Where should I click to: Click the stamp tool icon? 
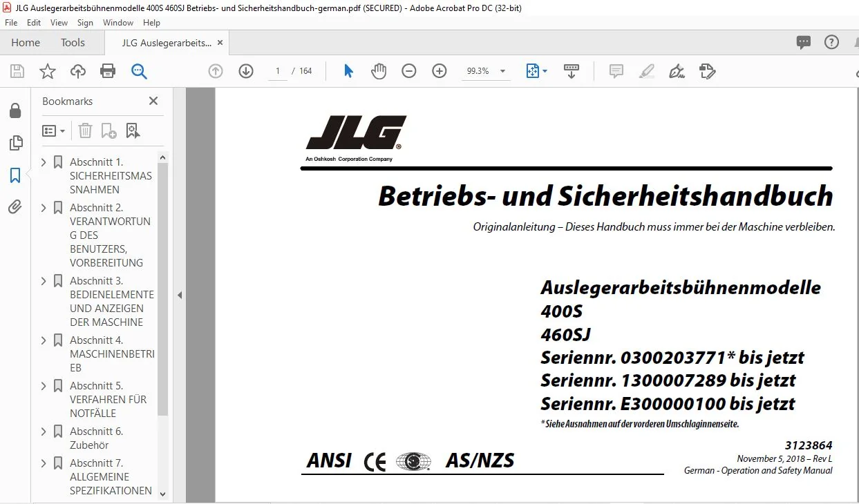707,71
